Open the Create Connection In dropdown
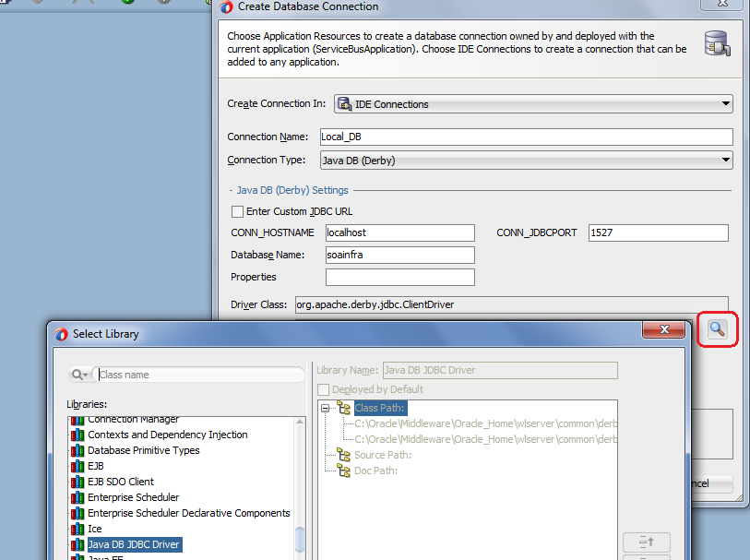 (x=533, y=103)
